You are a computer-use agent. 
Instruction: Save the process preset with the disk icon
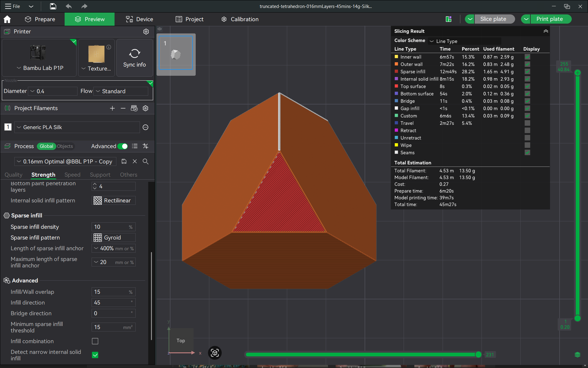[x=124, y=161]
